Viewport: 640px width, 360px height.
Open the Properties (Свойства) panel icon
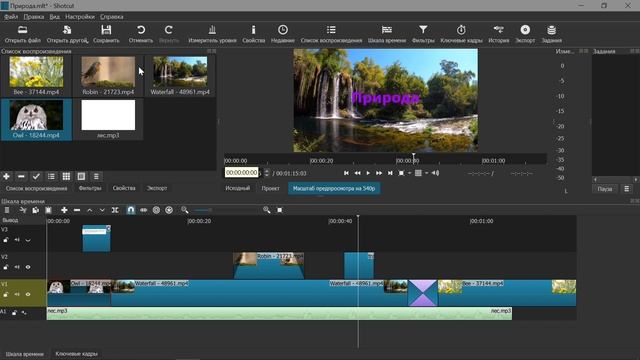pyautogui.click(x=253, y=30)
